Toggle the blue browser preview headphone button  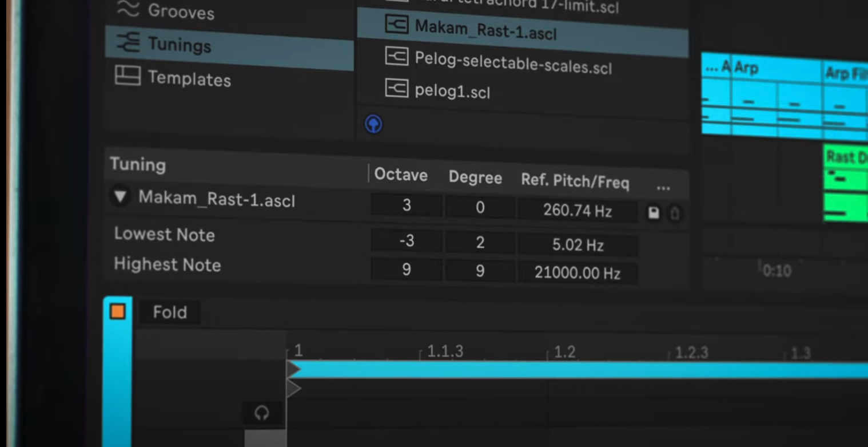[x=373, y=124]
